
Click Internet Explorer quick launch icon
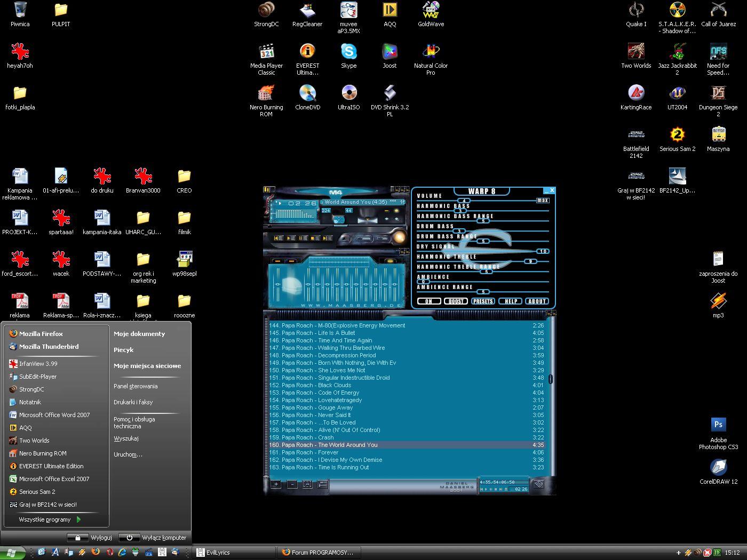pyautogui.click(x=122, y=552)
